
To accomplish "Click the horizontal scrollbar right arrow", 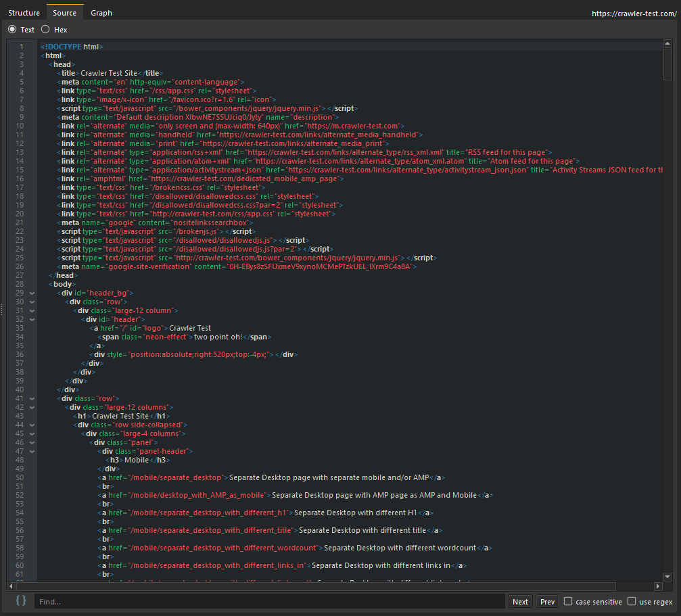I will point(659,586).
